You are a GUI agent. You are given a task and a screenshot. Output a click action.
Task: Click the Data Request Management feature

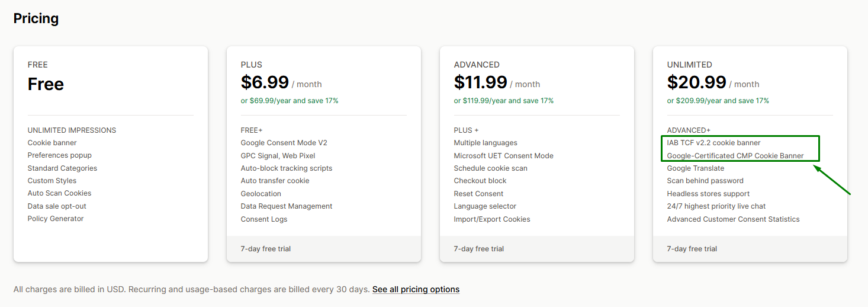286,206
